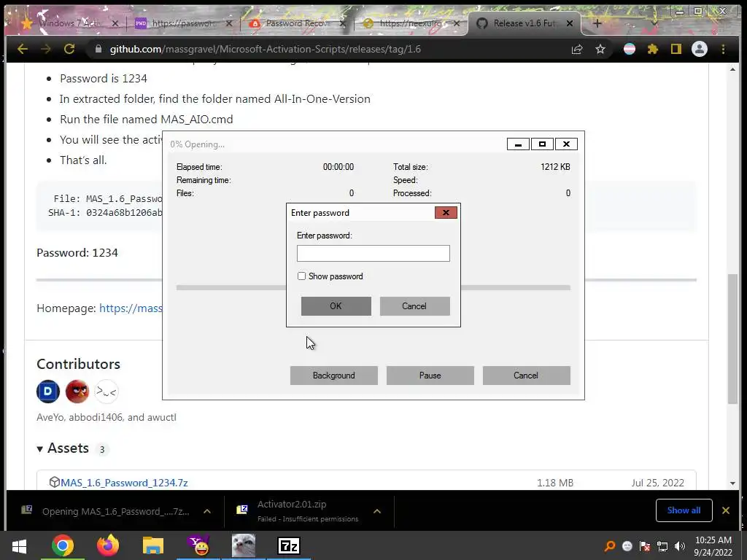The height and width of the screenshot is (560, 747).
Task: Click the volume speaker tray icon
Action: point(680,546)
